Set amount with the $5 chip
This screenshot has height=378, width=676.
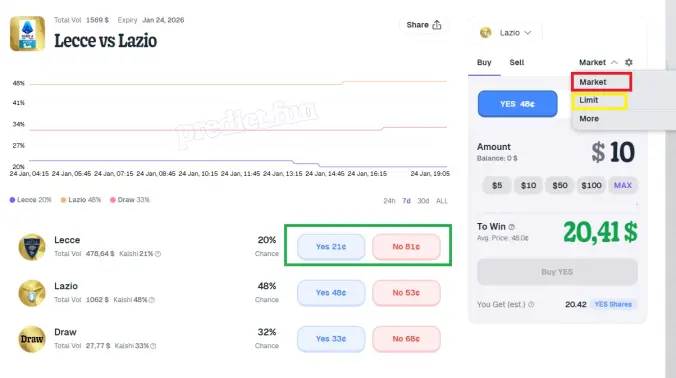tap(497, 185)
